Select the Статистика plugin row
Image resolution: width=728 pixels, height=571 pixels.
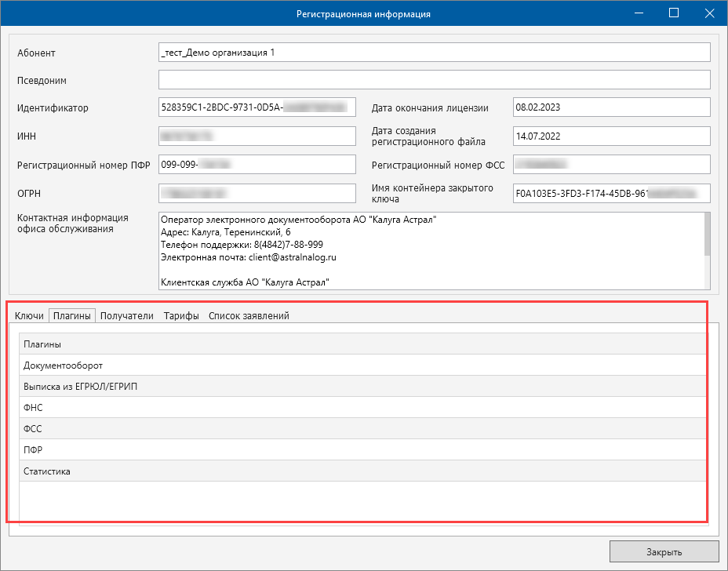(x=362, y=471)
